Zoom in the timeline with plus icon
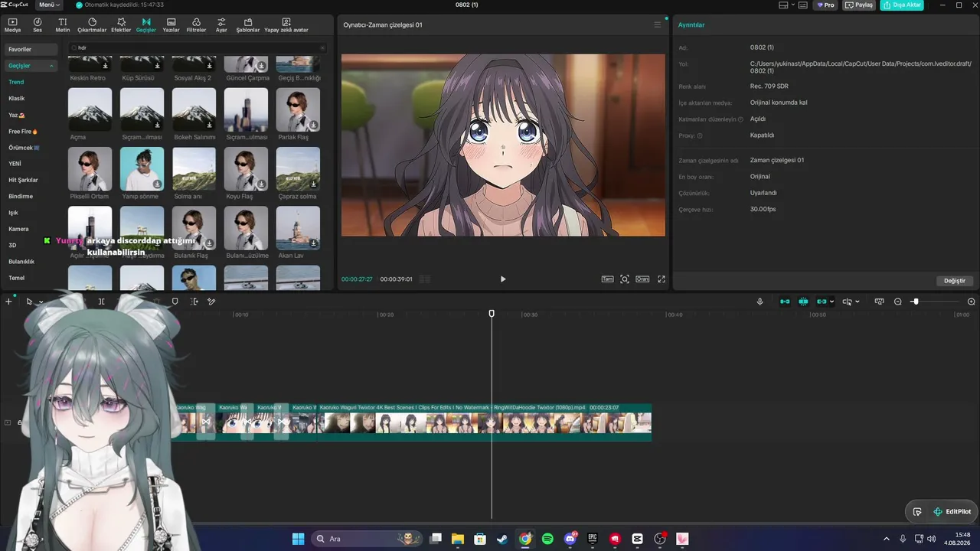980x551 pixels. click(x=972, y=302)
